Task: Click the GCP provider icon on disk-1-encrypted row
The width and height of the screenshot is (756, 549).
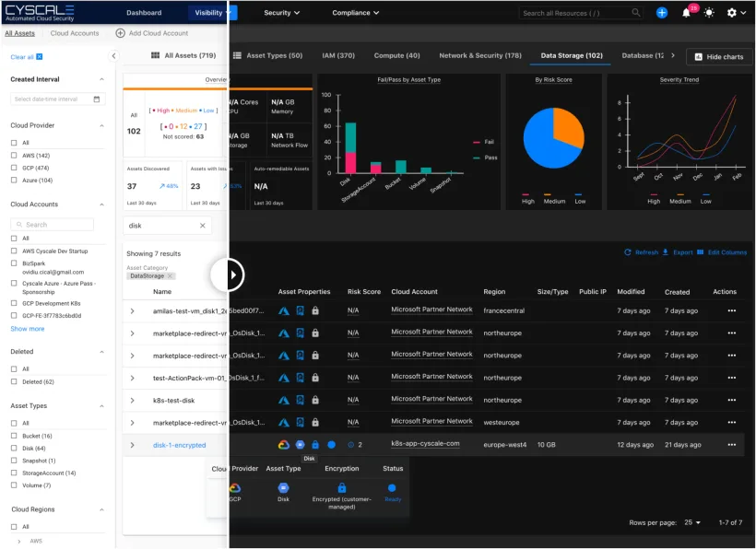Action: (x=284, y=445)
